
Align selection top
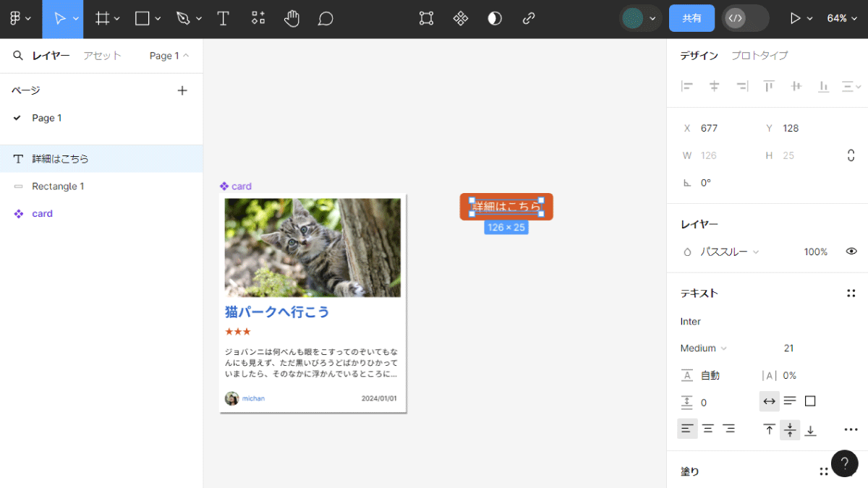(769, 86)
